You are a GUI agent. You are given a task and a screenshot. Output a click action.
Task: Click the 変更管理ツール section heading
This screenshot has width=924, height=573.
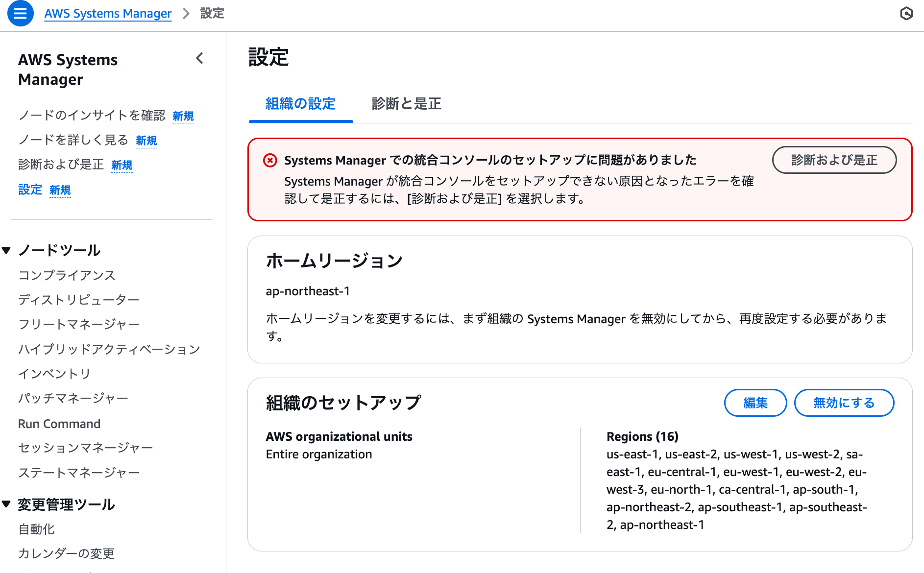pos(67,504)
